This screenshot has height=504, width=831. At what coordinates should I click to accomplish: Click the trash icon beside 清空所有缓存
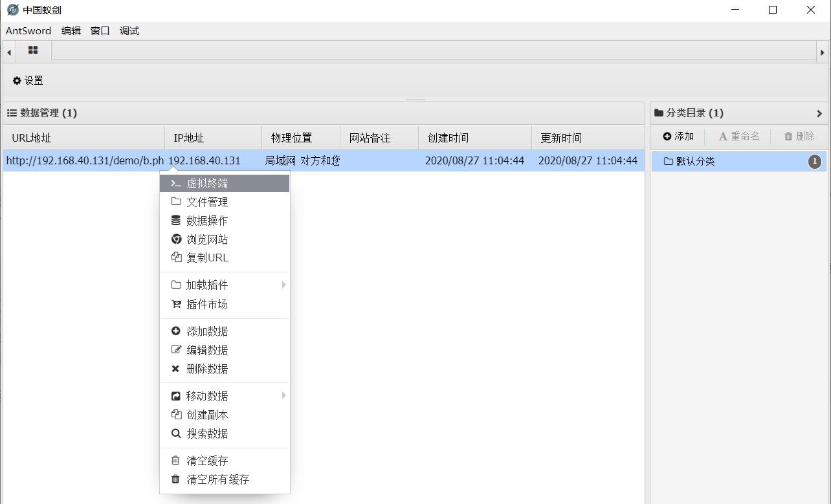click(x=175, y=479)
